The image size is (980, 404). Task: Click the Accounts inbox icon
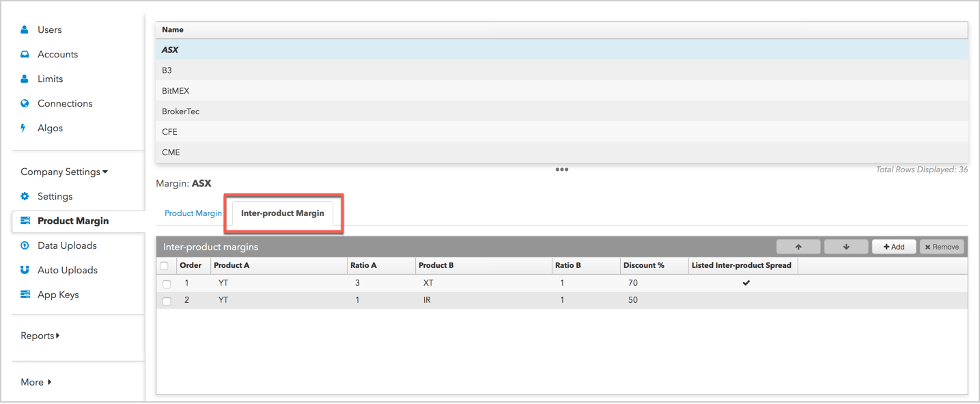click(25, 55)
